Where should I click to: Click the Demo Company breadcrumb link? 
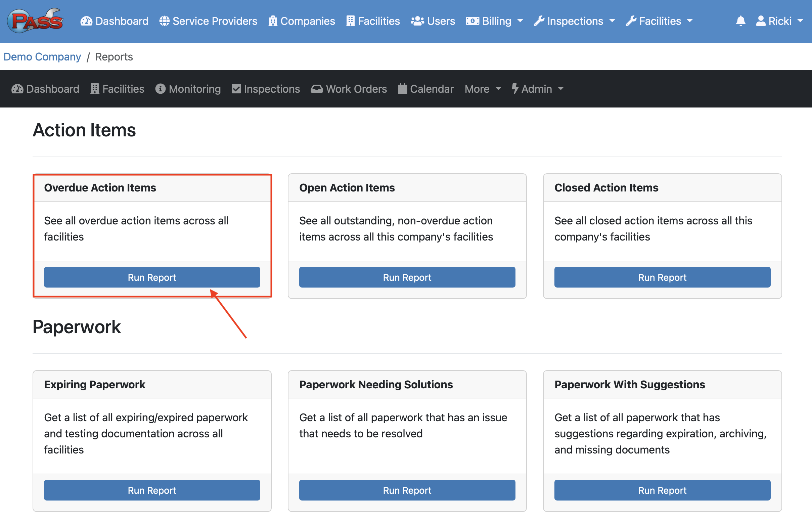[x=42, y=57]
